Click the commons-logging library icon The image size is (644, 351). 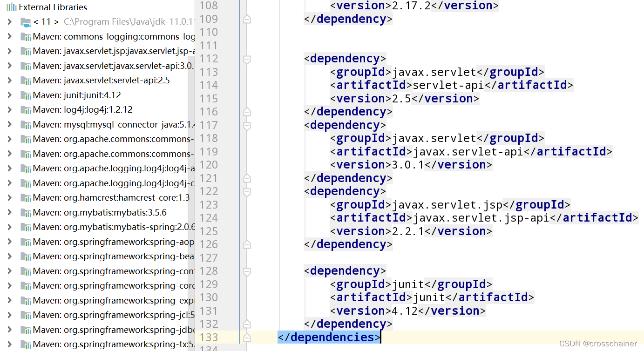click(26, 37)
